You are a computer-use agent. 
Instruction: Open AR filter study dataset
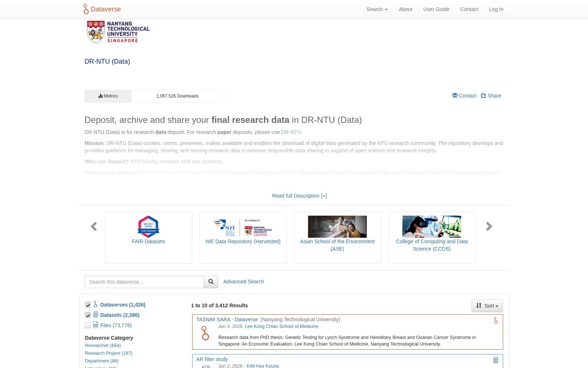(212, 359)
